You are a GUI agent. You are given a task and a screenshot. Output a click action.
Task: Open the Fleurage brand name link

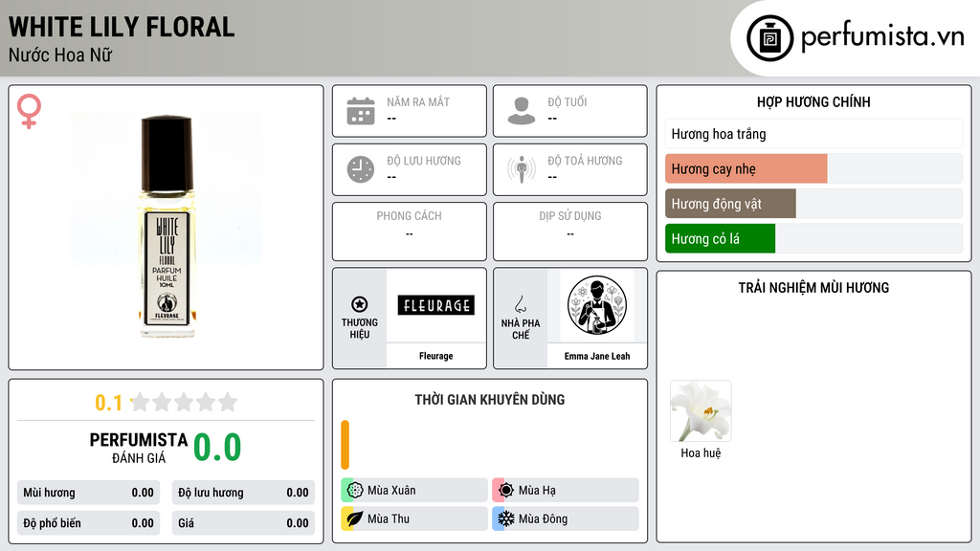(x=436, y=356)
